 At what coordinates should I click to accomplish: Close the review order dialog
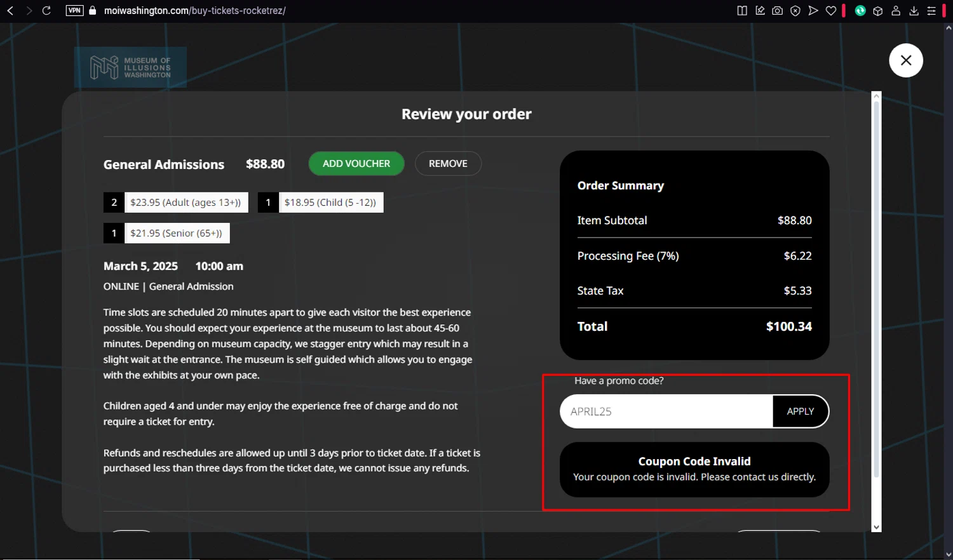[x=906, y=60]
